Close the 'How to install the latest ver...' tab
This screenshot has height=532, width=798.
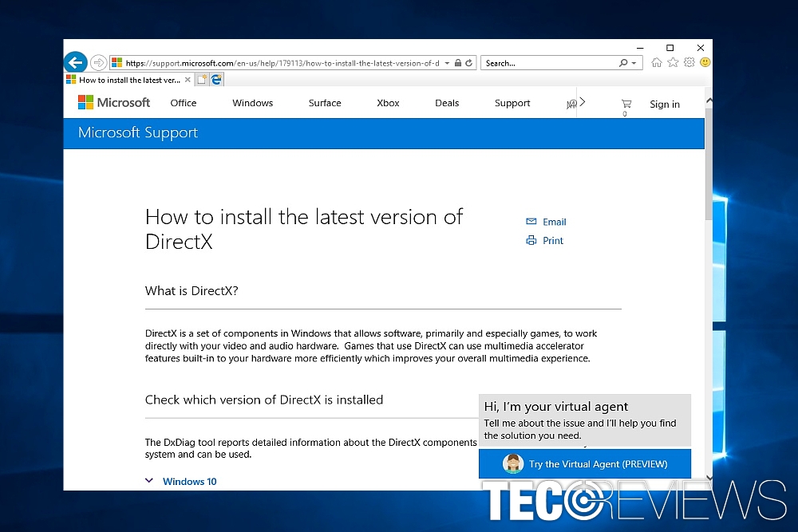[x=188, y=80]
